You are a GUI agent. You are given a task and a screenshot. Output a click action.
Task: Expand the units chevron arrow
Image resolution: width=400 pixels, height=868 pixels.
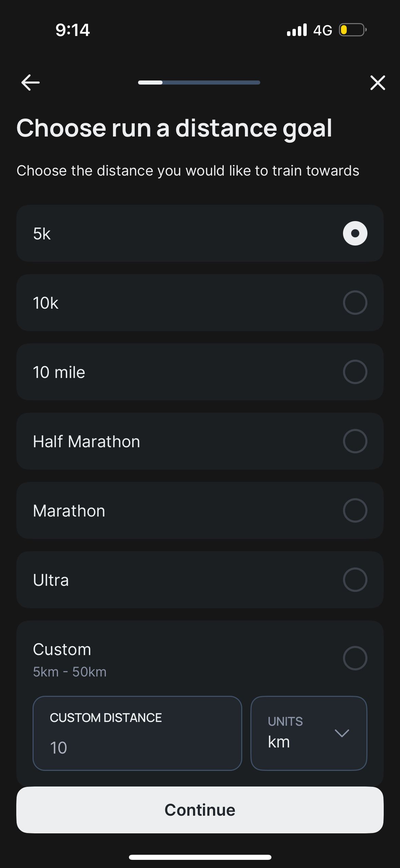click(x=342, y=733)
